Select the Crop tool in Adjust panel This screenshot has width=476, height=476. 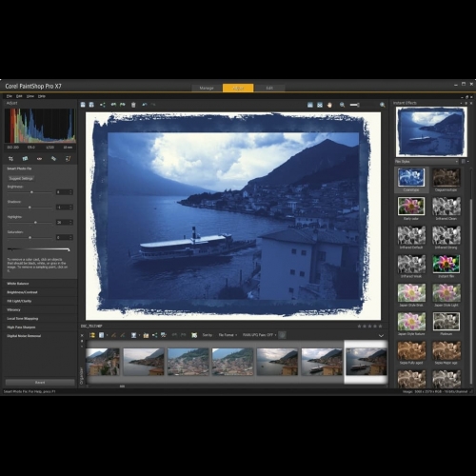point(10,158)
